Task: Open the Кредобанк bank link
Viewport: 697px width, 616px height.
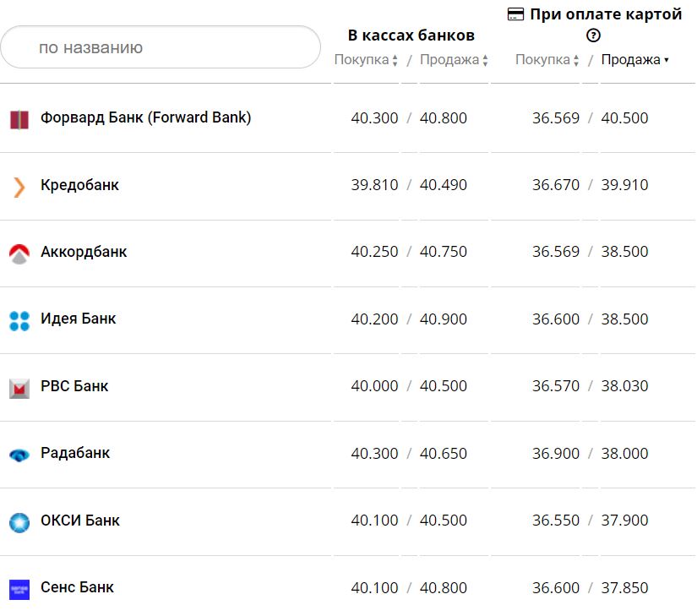Action: pyautogui.click(x=79, y=185)
